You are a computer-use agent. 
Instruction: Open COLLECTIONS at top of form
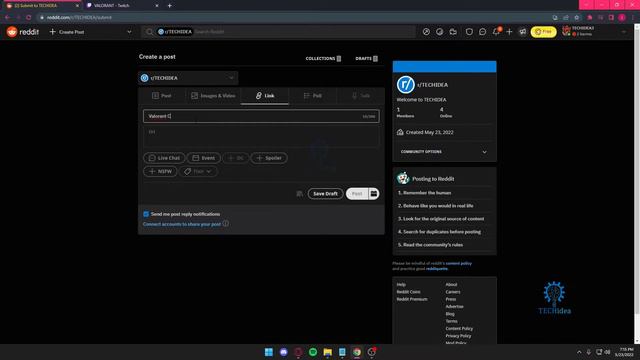point(323,58)
